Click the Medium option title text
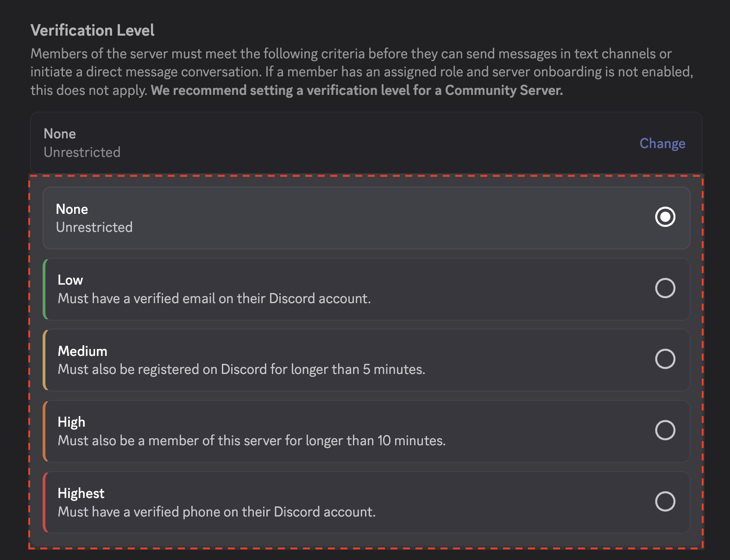Image resolution: width=730 pixels, height=560 pixels. tap(82, 351)
